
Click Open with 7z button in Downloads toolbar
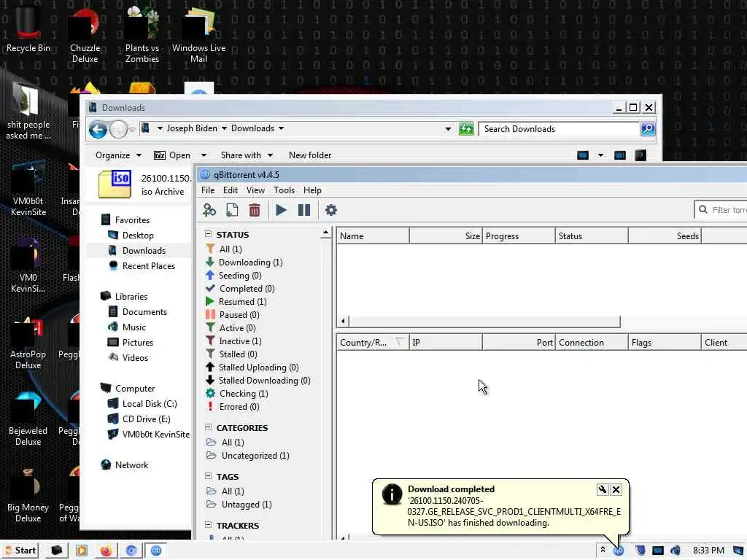[172, 155]
